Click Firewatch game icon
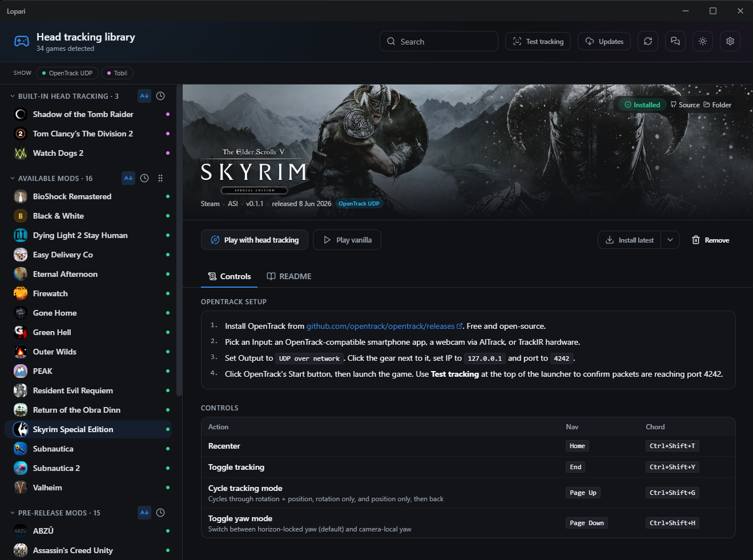Viewport: 753px width, 560px height. point(21,293)
